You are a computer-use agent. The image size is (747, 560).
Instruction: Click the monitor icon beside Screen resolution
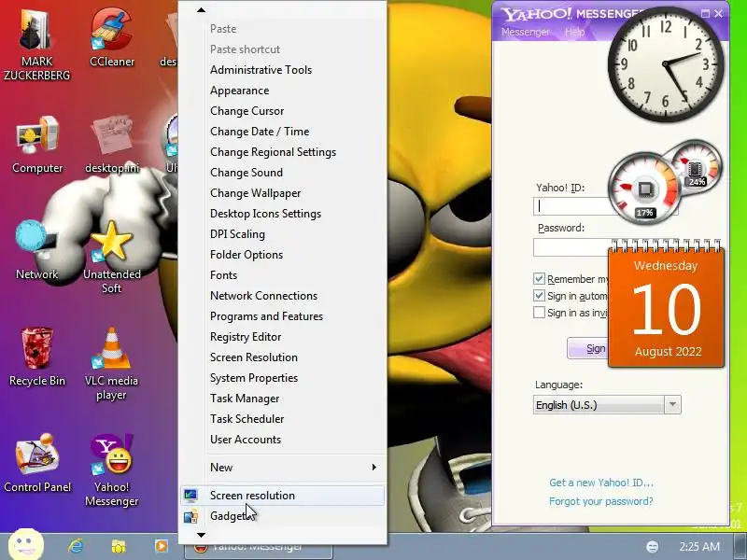pos(190,496)
